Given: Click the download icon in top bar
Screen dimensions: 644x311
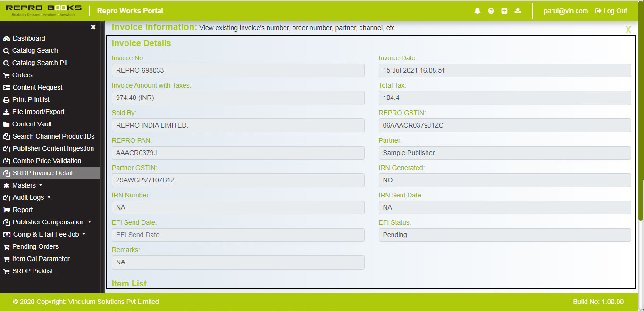Looking at the screenshot, I should coord(518,10).
